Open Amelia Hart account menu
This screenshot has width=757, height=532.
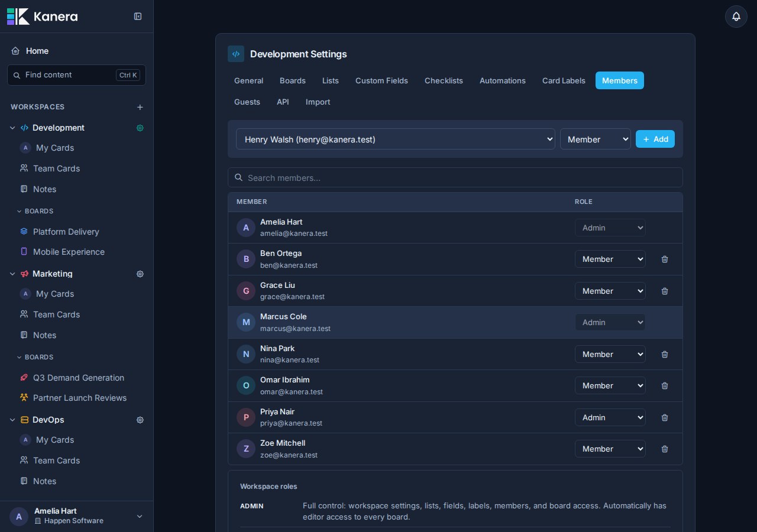point(76,516)
